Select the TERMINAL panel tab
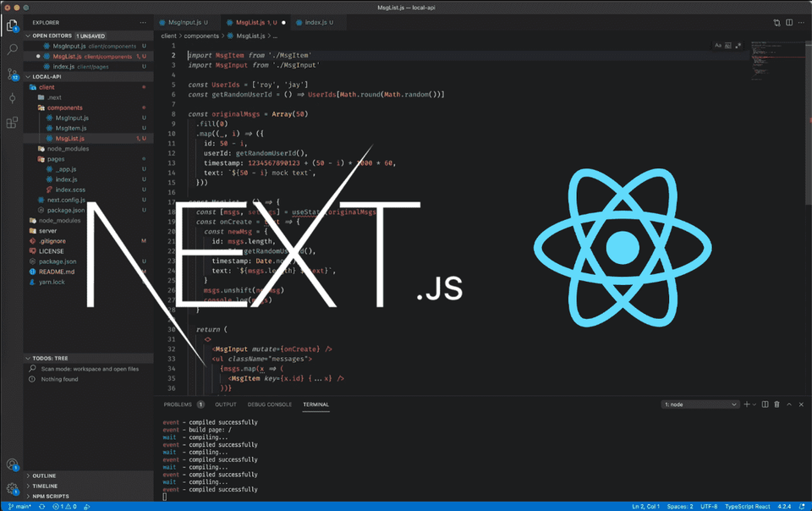 (315, 404)
